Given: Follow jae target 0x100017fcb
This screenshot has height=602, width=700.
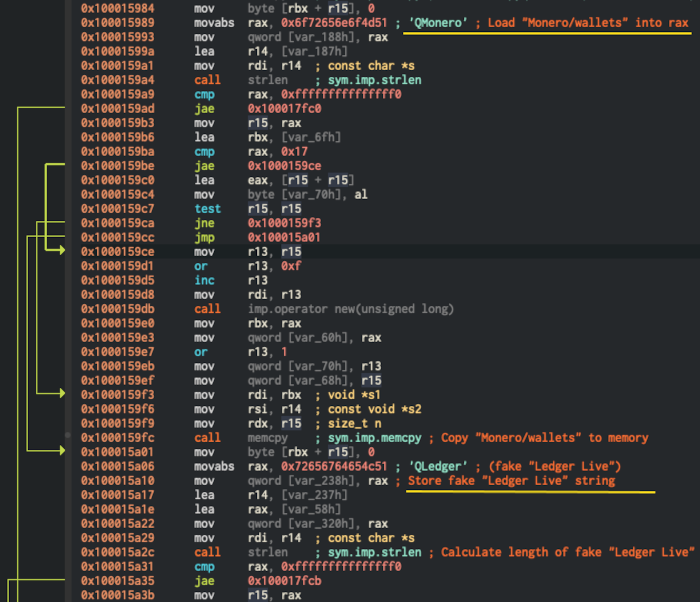Looking at the screenshot, I should (284, 581).
